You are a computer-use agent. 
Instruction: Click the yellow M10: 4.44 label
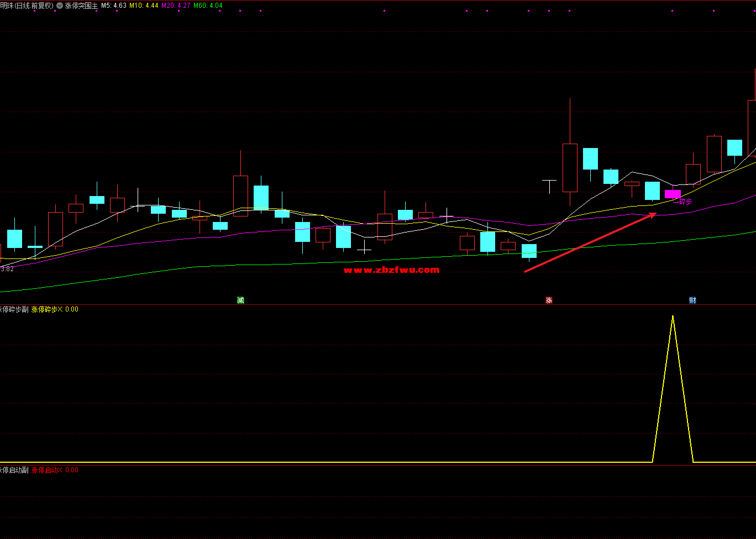tap(144, 6)
